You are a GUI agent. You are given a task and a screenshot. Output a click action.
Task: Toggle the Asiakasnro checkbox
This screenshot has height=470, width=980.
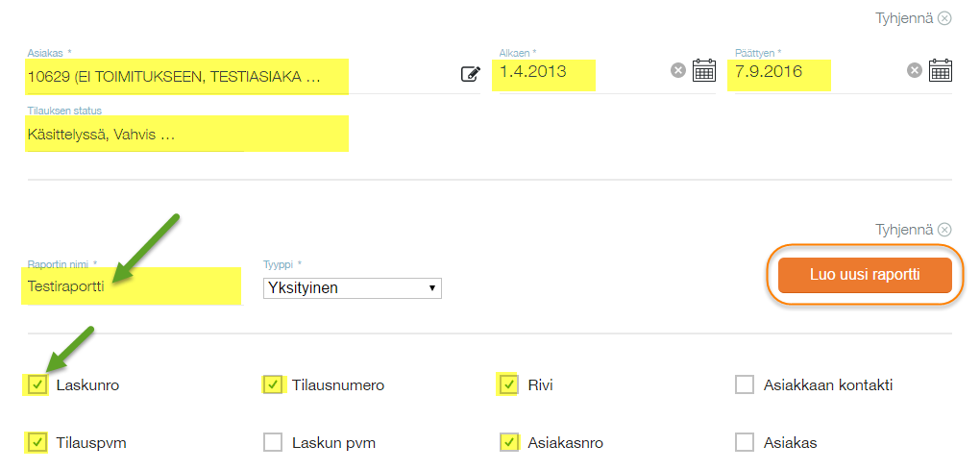coord(508,443)
